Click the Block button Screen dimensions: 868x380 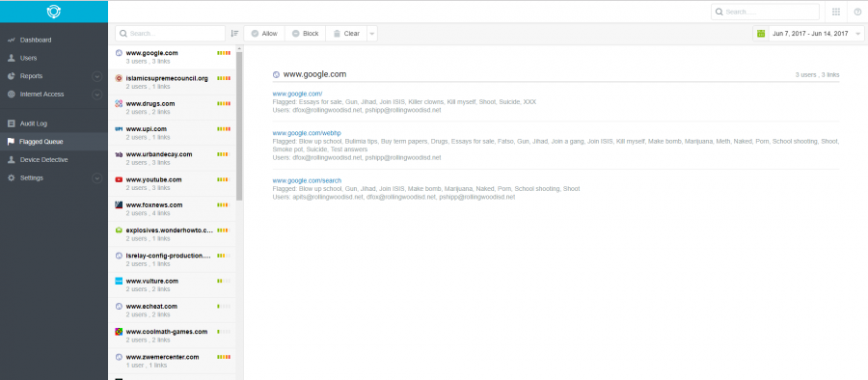(x=305, y=33)
